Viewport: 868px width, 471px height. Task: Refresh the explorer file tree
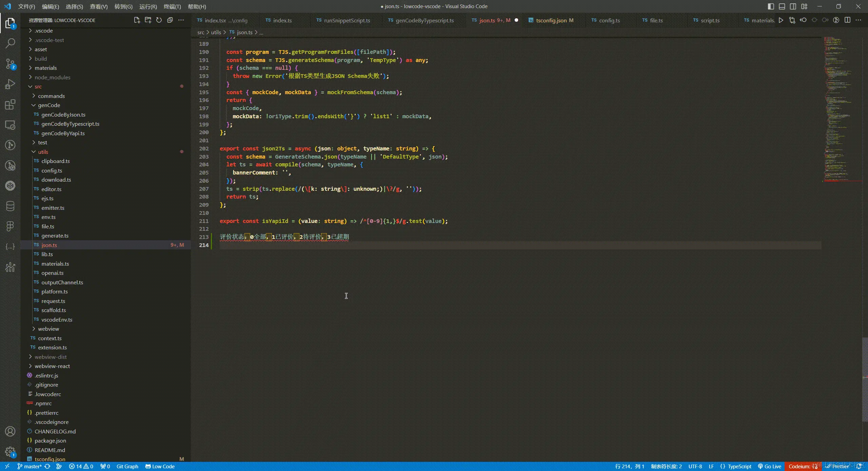(159, 20)
